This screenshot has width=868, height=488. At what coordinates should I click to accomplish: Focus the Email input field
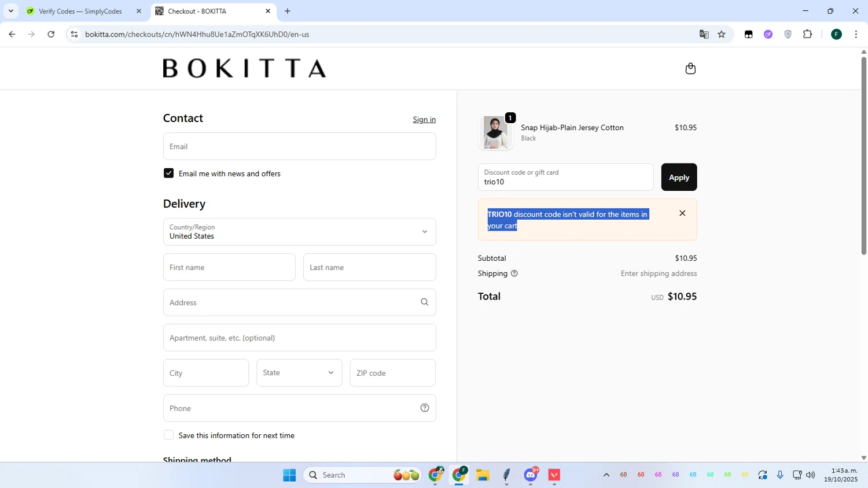point(299,146)
